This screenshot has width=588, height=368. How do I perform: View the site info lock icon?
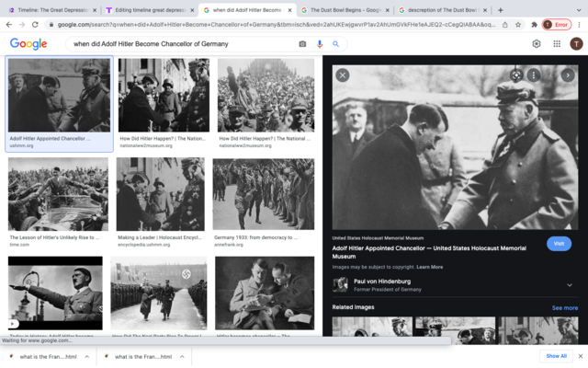coord(51,25)
